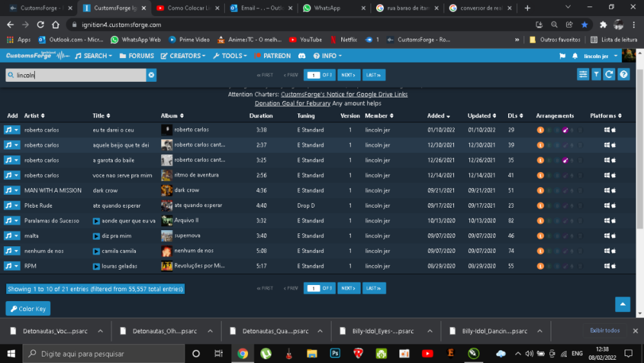Click the filter funnel icon
Image resolution: width=644 pixels, height=363 pixels.
click(x=596, y=75)
